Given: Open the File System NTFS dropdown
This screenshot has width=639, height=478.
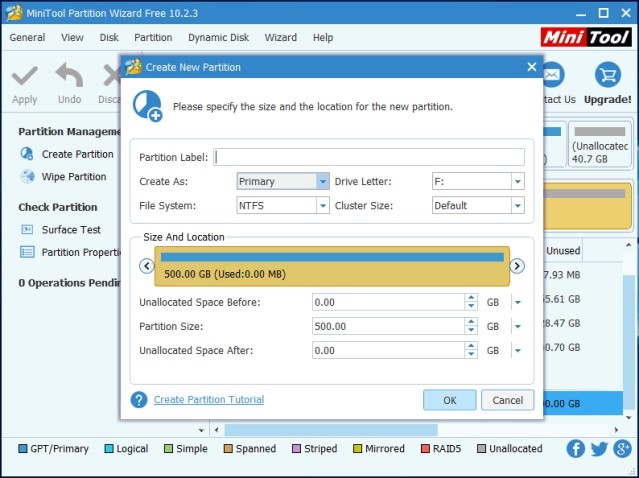Looking at the screenshot, I should [x=322, y=205].
